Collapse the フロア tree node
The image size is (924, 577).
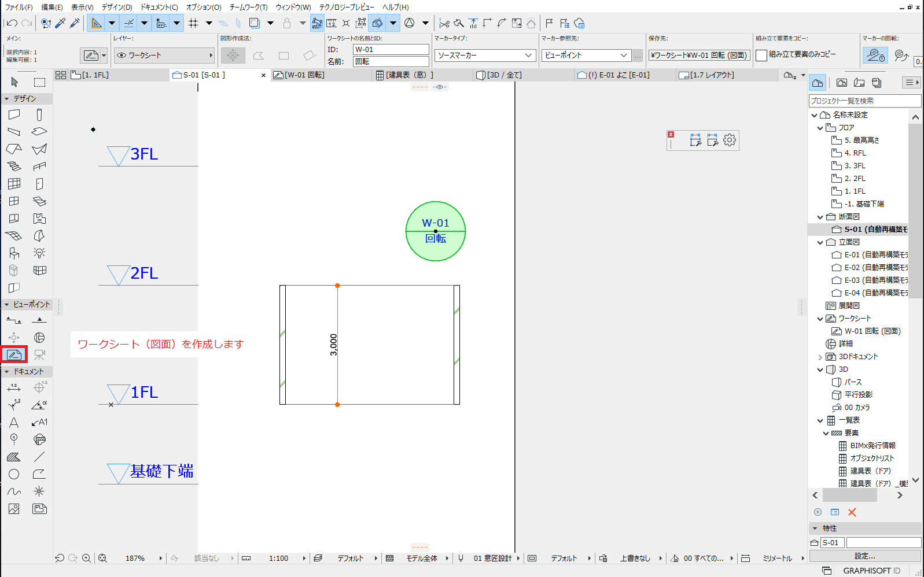(820, 128)
